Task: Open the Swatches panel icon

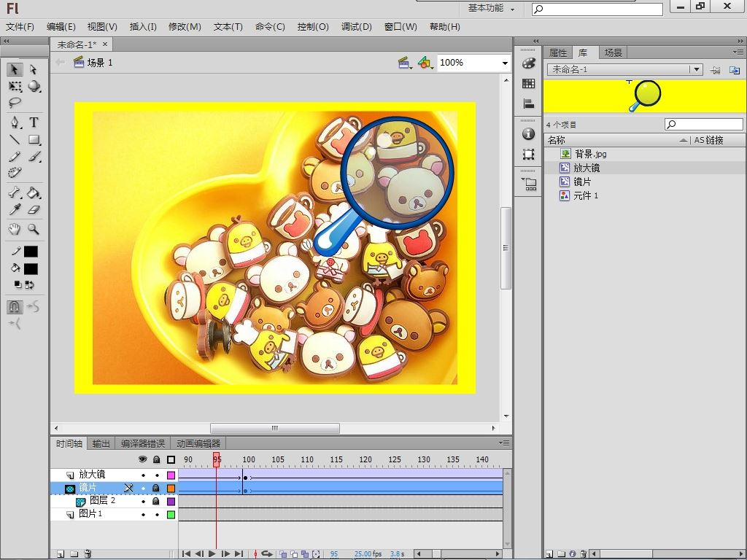Action: (528, 83)
